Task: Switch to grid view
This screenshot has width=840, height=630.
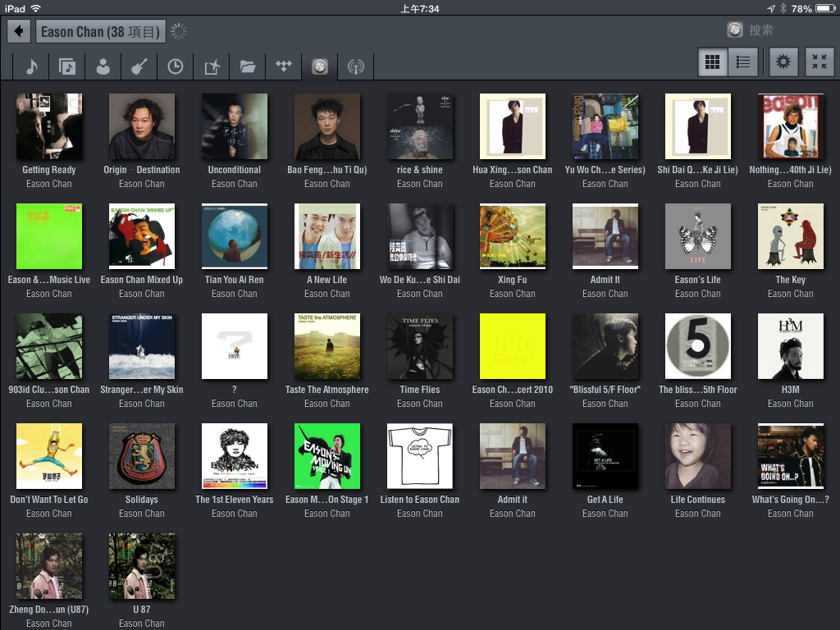Action: [x=713, y=62]
